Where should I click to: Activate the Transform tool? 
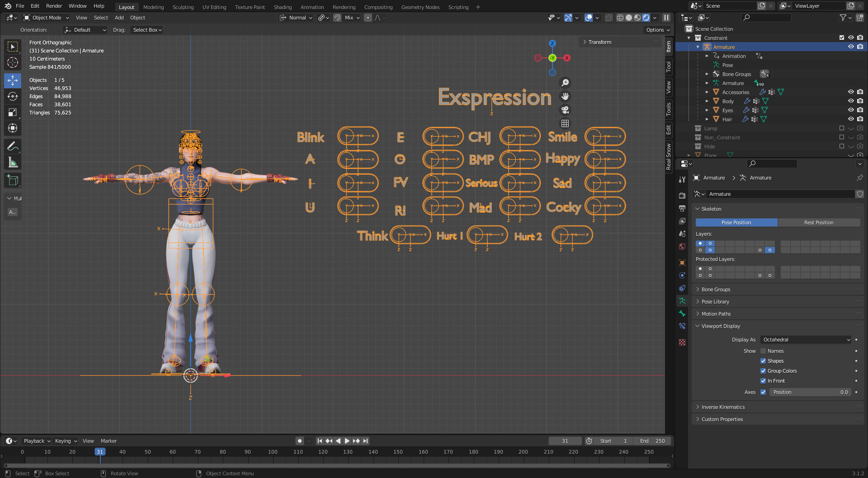click(x=13, y=128)
